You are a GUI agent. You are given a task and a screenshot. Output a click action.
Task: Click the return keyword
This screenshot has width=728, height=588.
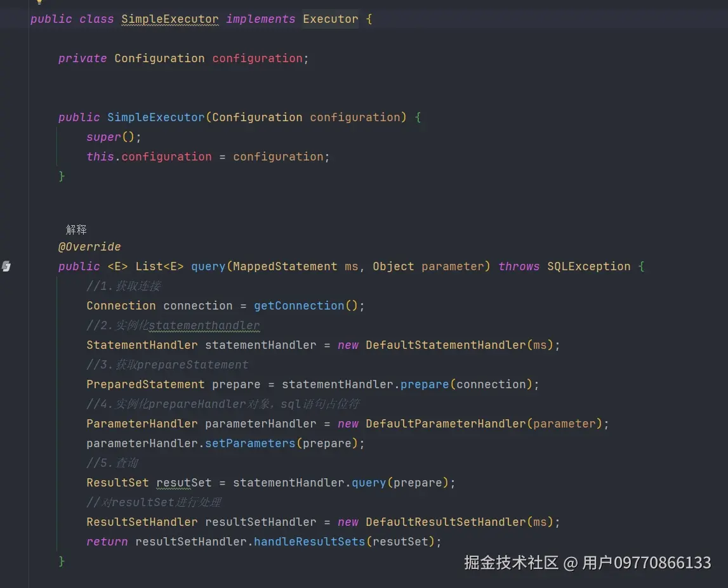click(x=107, y=542)
